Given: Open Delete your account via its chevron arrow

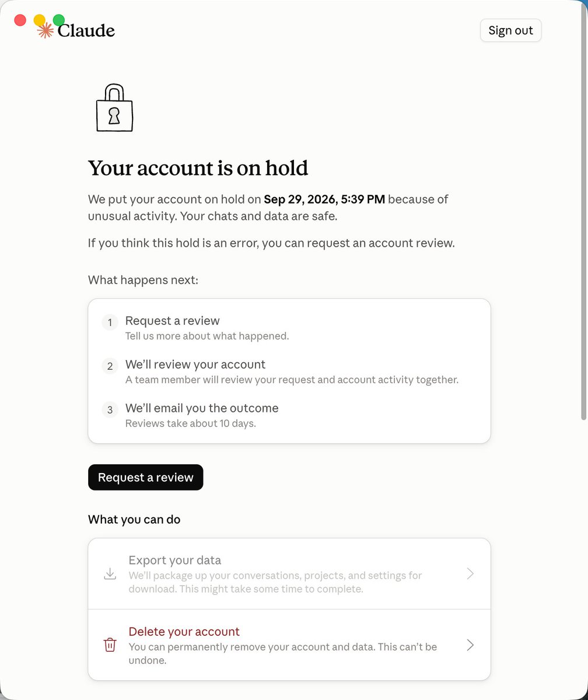Looking at the screenshot, I should pos(470,645).
